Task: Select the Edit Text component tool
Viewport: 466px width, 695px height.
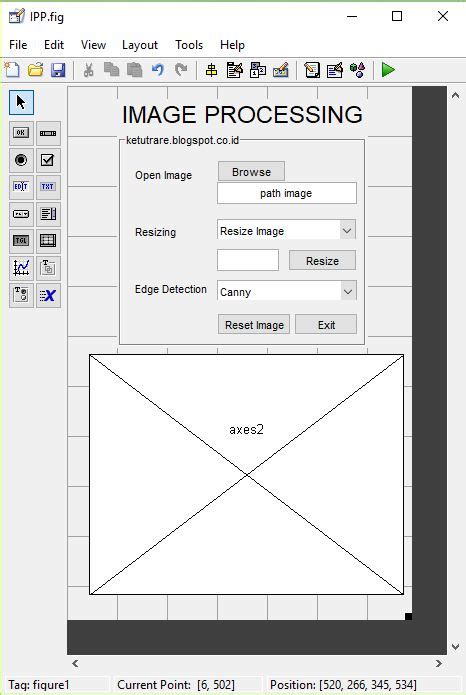Action: pyautogui.click(x=21, y=187)
